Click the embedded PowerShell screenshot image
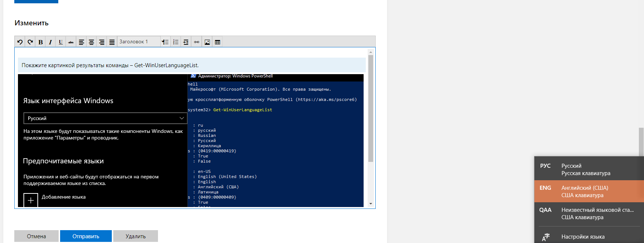644x243 pixels. pyautogui.click(x=191, y=141)
